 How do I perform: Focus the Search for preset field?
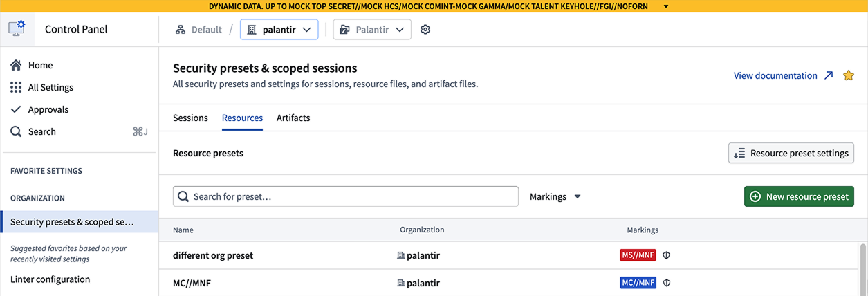346,196
